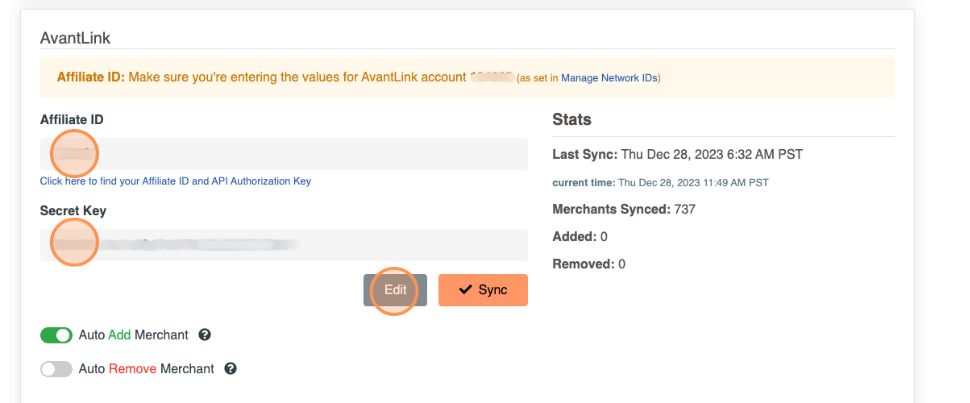Click help icon beside Auto Add Merchant
Viewport: 970px width, 403px height.
click(x=205, y=336)
